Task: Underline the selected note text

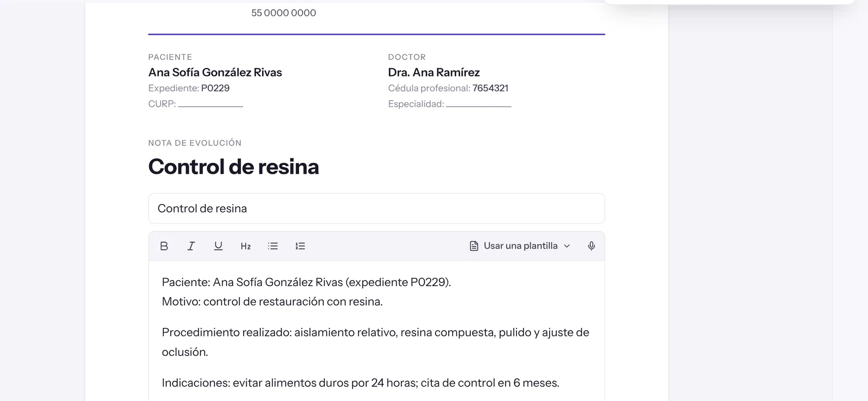Action: 218,246
